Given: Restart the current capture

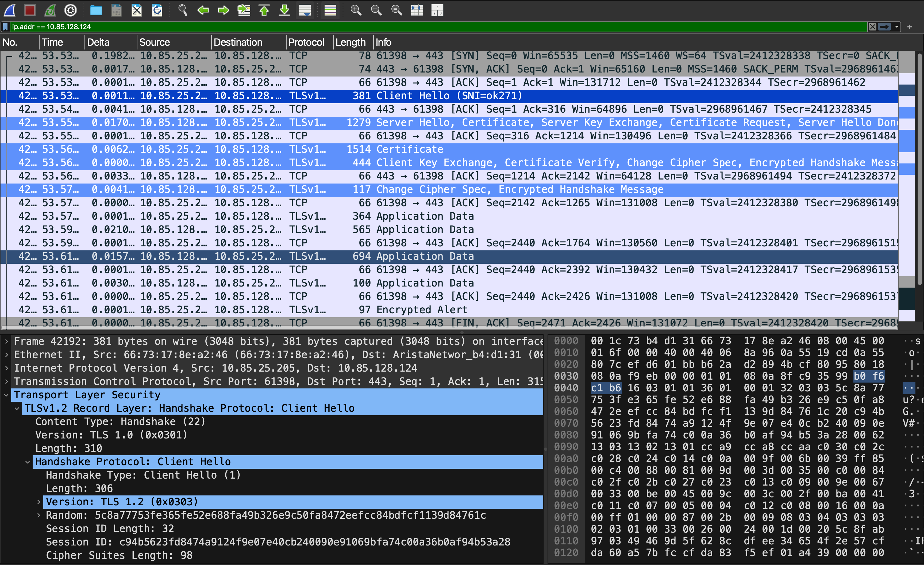Looking at the screenshot, I should click(x=50, y=10).
